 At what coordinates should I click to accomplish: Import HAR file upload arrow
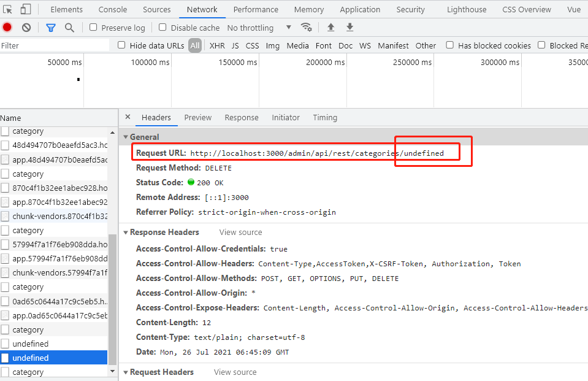[x=330, y=27]
